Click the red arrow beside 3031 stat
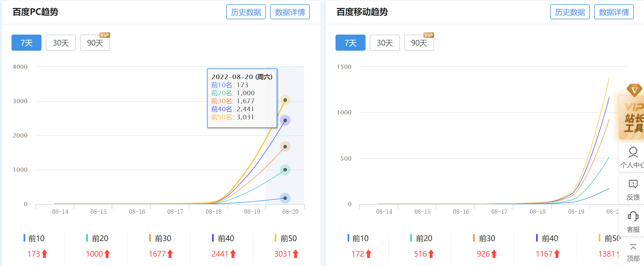Viewport: 644px width, 266px height. pyautogui.click(x=296, y=253)
